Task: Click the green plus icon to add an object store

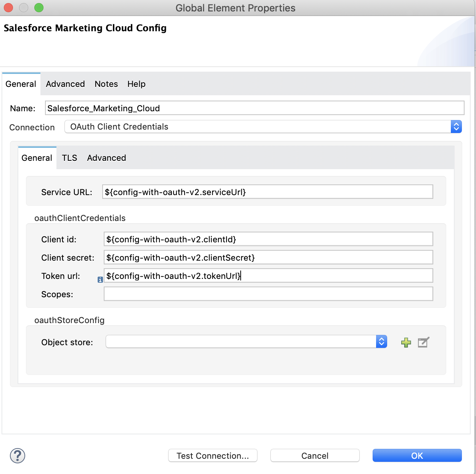Action: [x=406, y=342]
